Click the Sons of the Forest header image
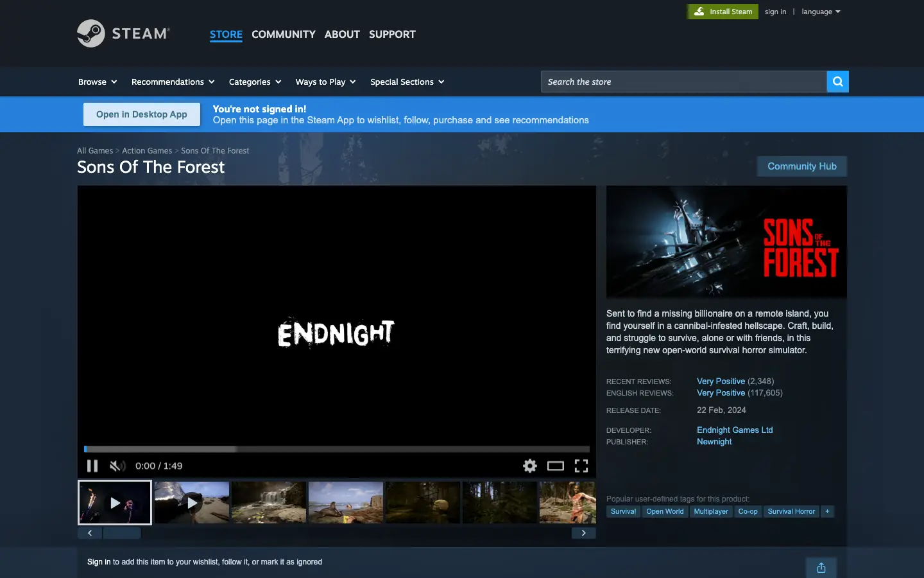The image size is (924, 578). pos(726,242)
